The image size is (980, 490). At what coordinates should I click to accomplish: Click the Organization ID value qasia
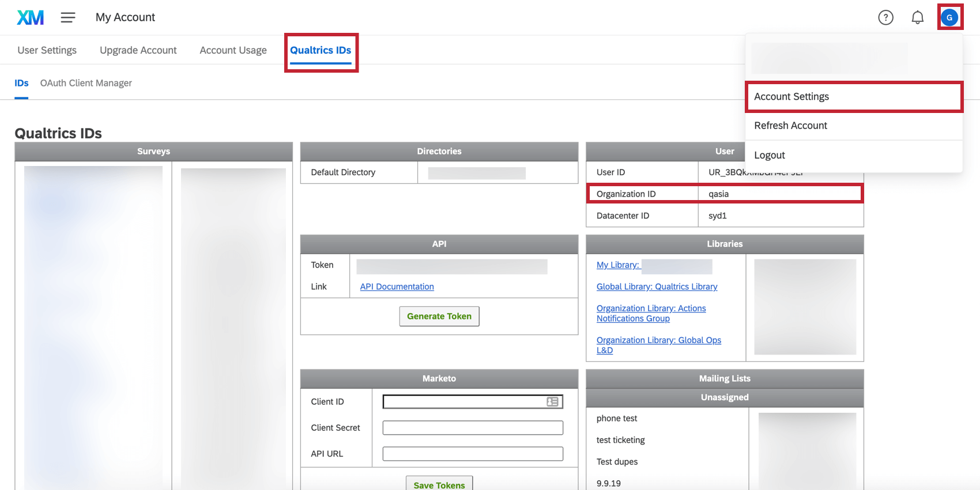click(718, 194)
